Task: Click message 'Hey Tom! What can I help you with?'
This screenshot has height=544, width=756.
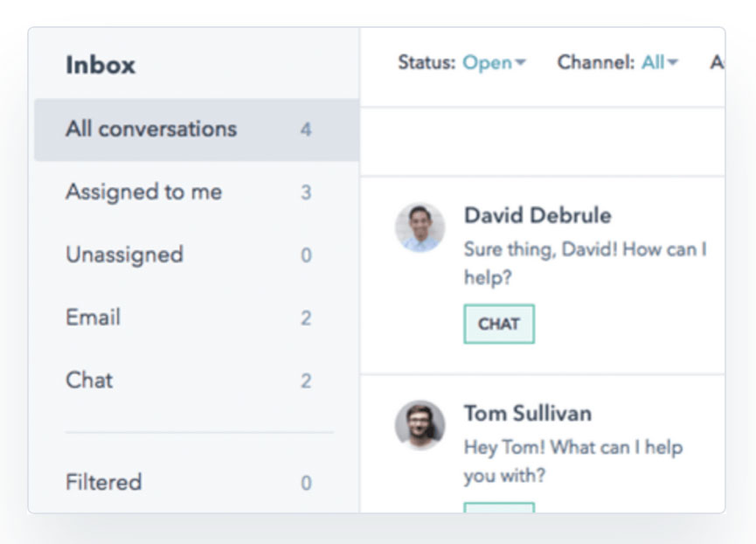Action: pos(573,461)
